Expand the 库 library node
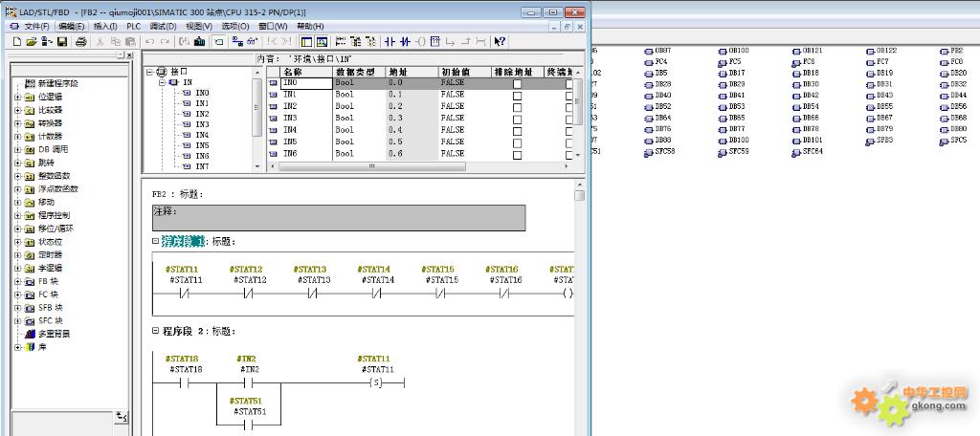Image resolution: width=980 pixels, height=436 pixels. (x=18, y=347)
